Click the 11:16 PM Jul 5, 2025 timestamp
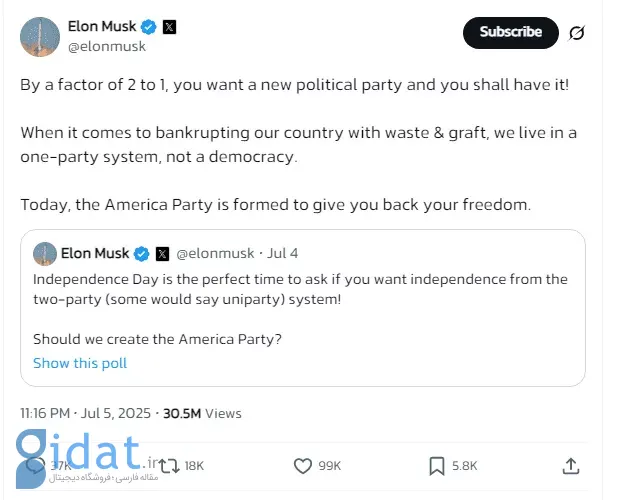The image size is (619, 500). (86, 413)
